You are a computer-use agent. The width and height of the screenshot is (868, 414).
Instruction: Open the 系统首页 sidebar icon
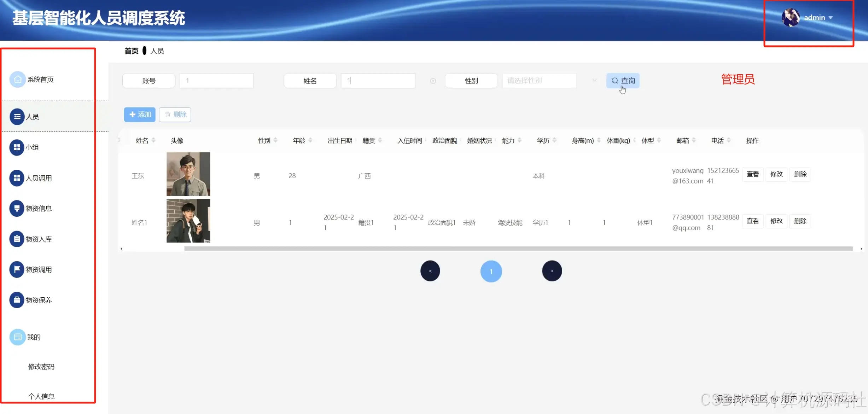pos(40,79)
